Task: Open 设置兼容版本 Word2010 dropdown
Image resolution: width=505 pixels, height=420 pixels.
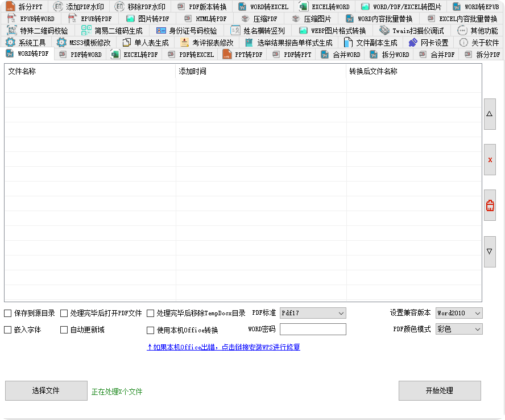Action: [459, 313]
